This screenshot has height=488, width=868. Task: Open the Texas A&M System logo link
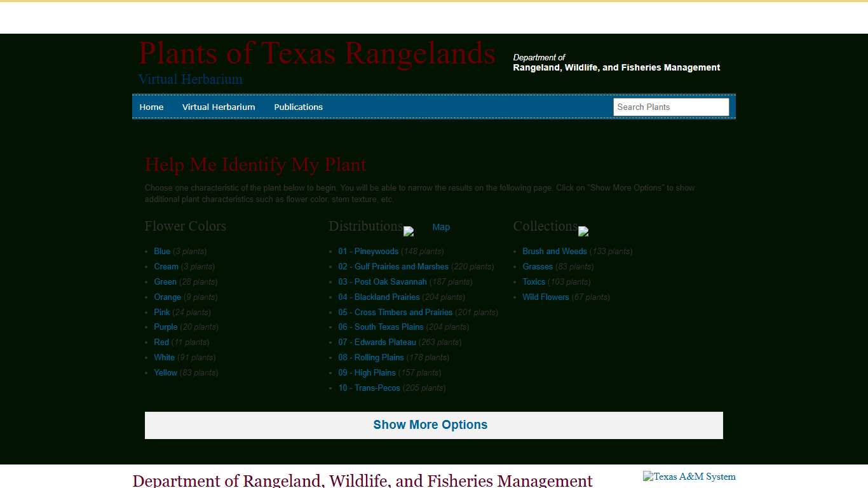[689, 477]
